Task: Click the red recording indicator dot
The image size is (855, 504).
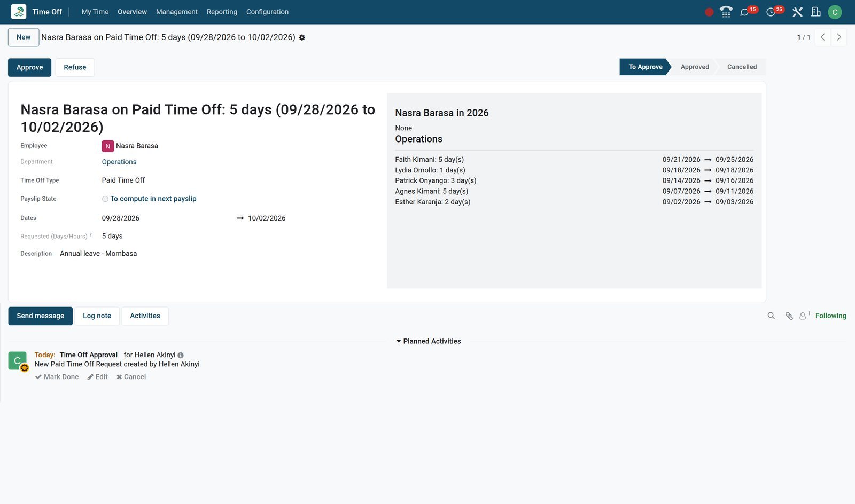Action: (709, 12)
